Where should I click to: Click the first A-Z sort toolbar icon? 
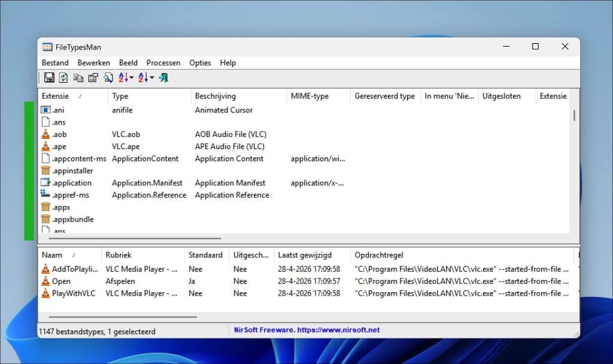(x=123, y=77)
